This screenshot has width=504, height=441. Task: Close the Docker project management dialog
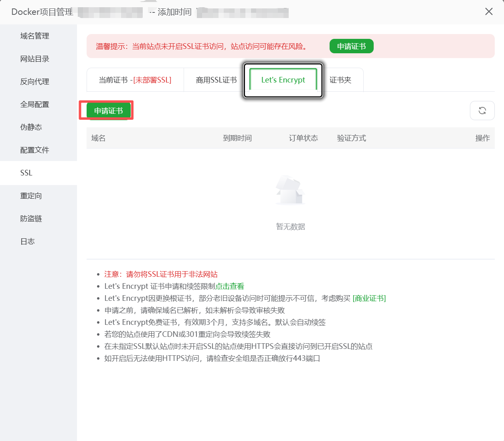point(489,12)
